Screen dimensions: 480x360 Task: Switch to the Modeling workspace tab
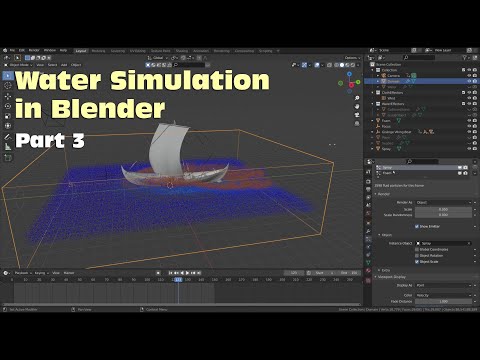[x=98, y=51]
